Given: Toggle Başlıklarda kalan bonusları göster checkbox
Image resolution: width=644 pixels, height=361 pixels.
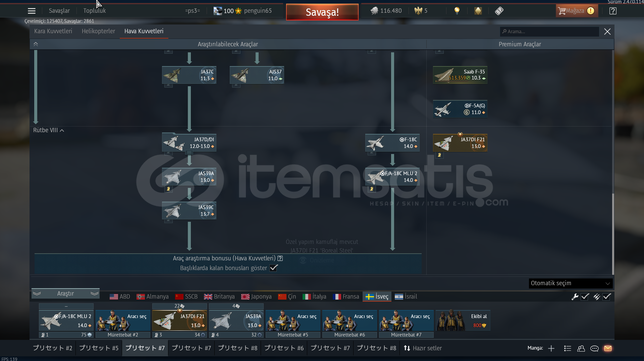Looking at the screenshot, I should point(274,268).
